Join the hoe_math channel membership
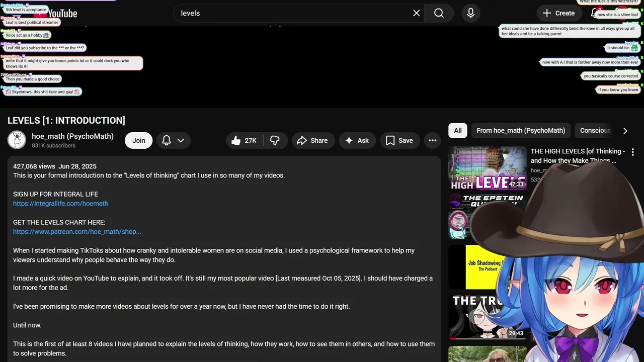This screenshot has height=362, width=644. coord(139,140)
